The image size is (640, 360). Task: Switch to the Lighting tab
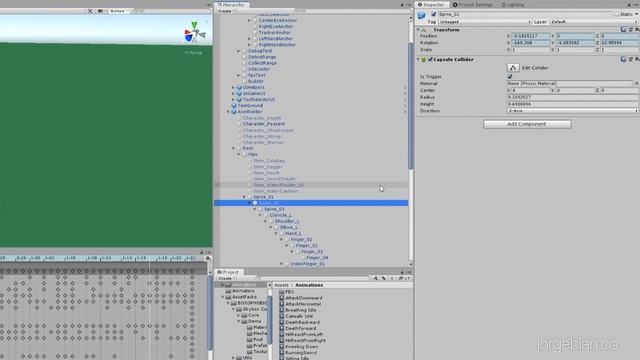pos(513,4)
